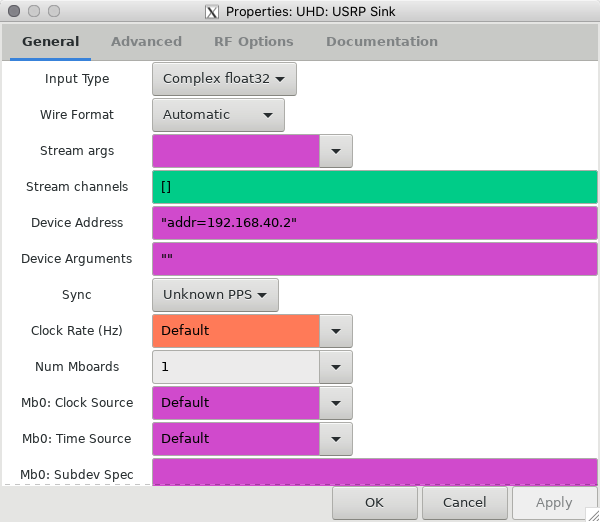Click the Cancel button
600x522 pixels.
[x=465, y=502]
